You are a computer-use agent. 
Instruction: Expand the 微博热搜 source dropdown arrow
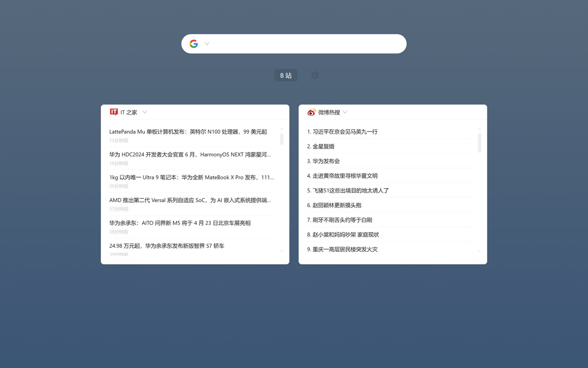coord(345,112)
